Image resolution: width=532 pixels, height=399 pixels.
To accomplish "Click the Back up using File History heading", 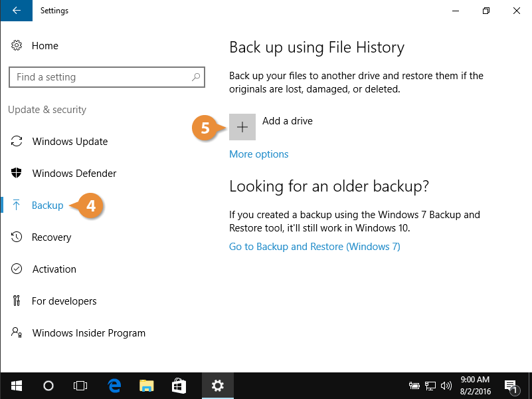I will (x=317, y=47).
